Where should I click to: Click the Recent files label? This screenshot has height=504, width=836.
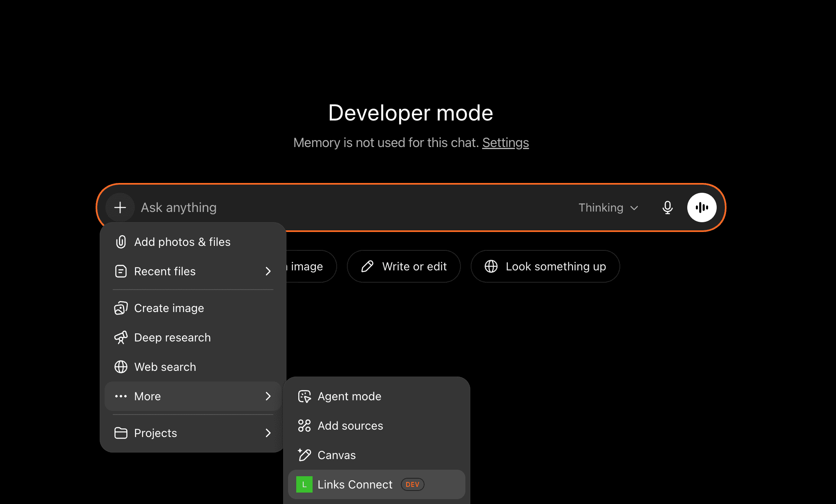(x=165, y=271)
